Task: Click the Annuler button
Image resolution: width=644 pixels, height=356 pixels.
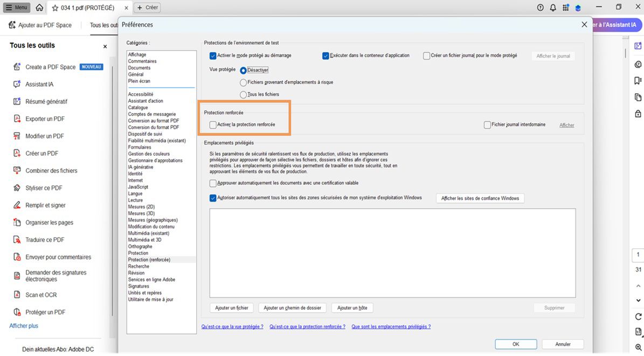Action: [563, 344]
